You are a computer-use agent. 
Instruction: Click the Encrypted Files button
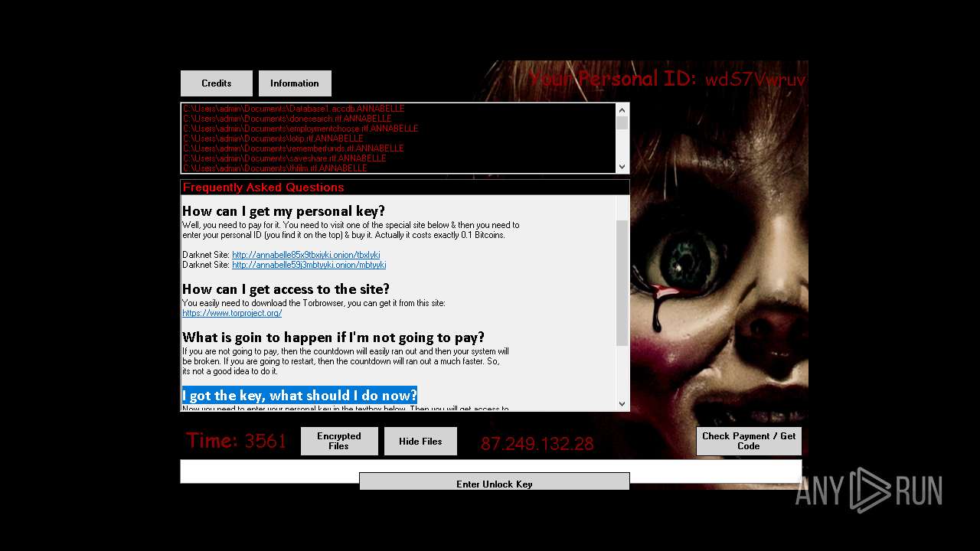pos(339,442)
